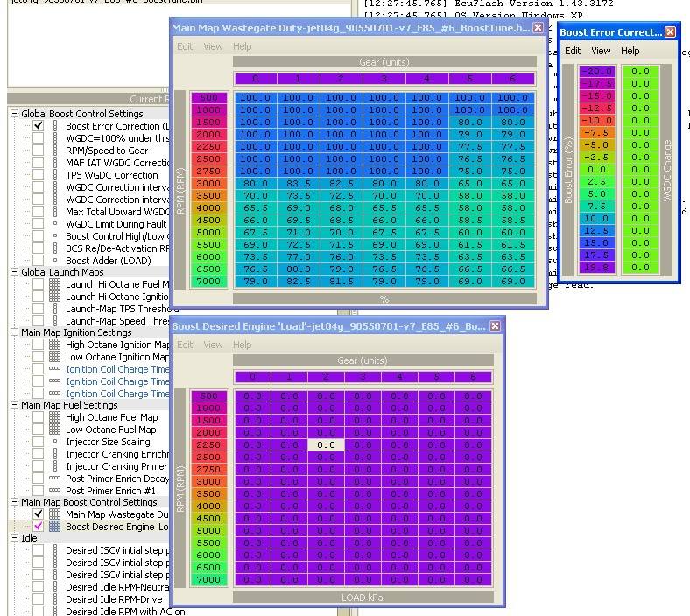This screenshot has height=616, width=690.
Task: Select Desired Idle RPM with AC on item
Action: tap(125, 611)
